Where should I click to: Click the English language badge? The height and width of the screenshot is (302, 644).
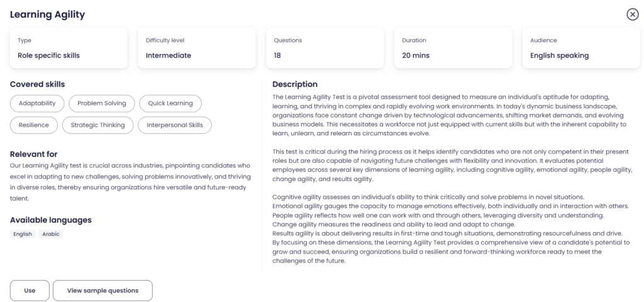pos(23,234)
